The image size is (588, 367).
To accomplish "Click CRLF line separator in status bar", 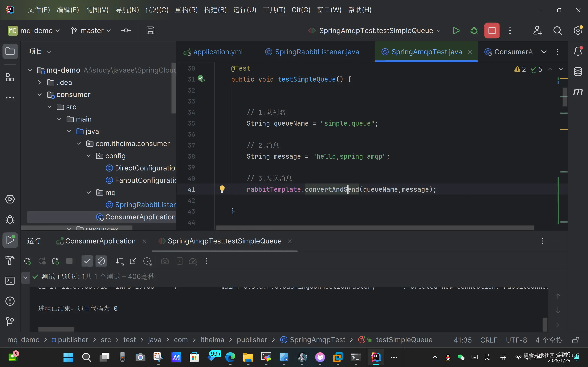I will [x=489, y=340].
